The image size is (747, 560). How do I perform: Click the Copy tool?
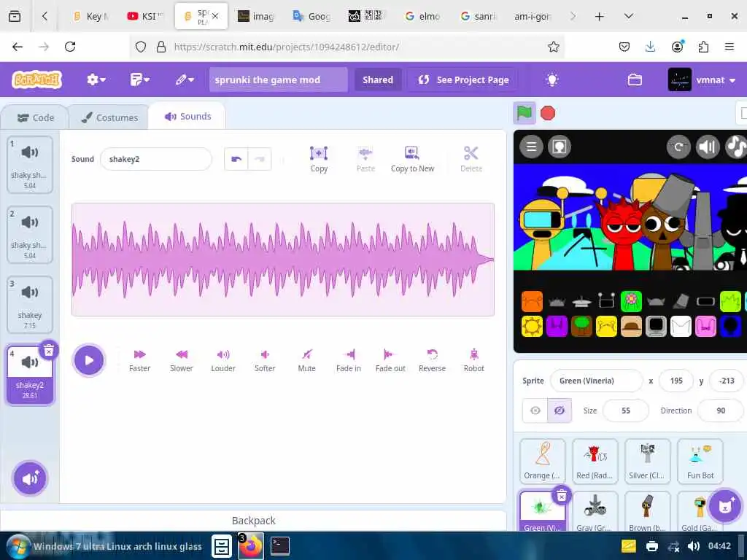pos(319,159)
